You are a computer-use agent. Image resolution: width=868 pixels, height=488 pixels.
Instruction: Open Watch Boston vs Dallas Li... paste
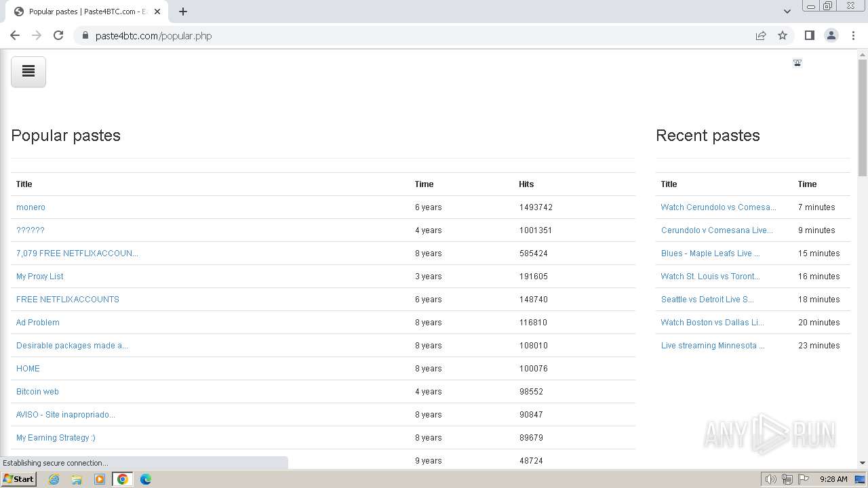click(713, 323)
